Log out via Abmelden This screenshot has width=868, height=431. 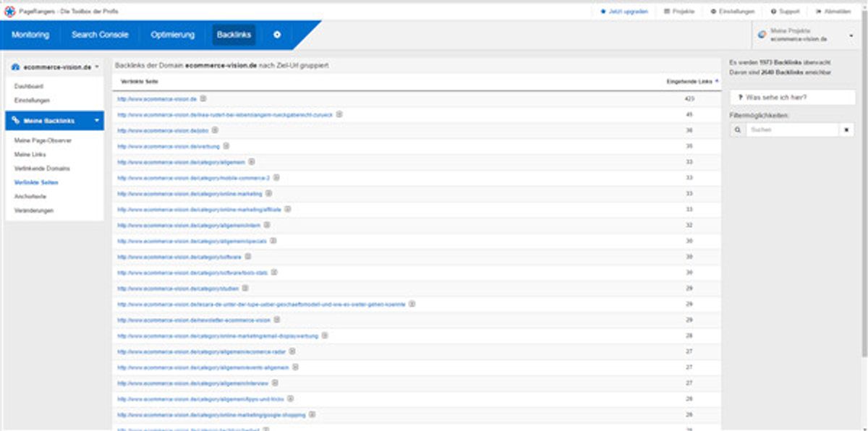833,12
